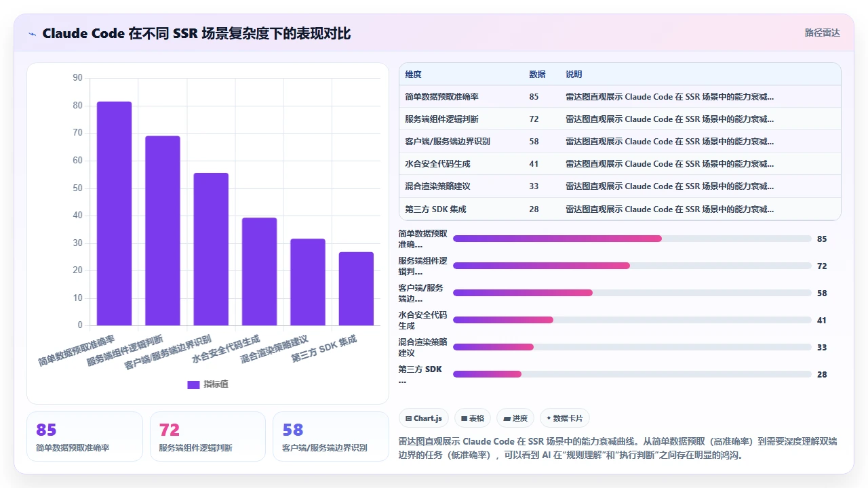Image resolution: width=868 pixels, height=488 pixels.
Task: Click the 水合安全代码生成 x-axis label
Action: (226, 348)
